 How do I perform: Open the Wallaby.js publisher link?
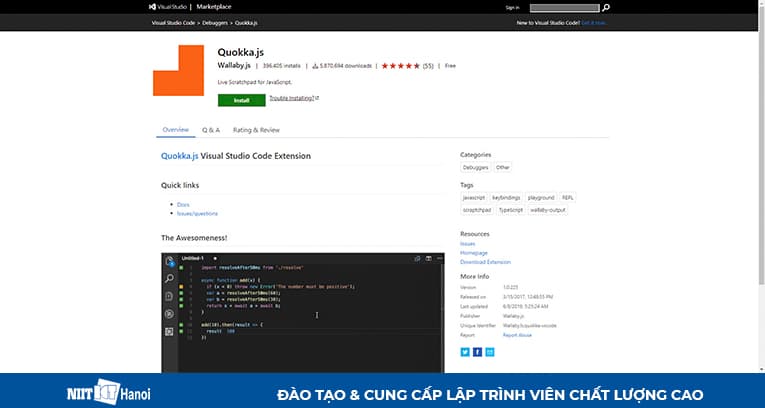pos(234,66)
